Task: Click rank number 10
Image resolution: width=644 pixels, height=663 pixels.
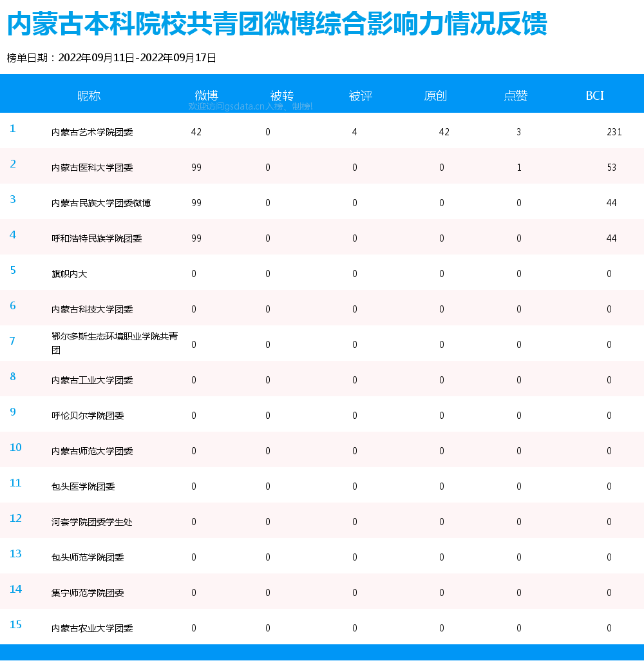Action: (15, 447)
